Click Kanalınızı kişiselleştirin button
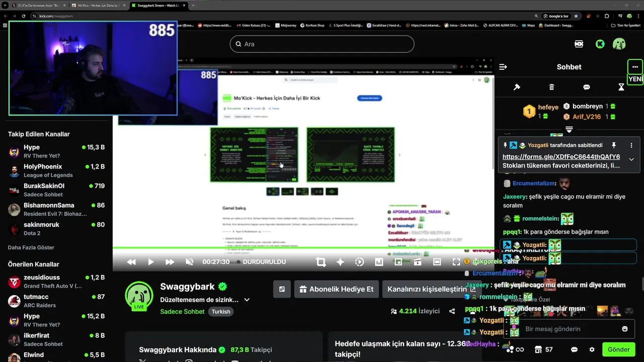The height and width of the screenshot is (362, 644). pos(431,289)
